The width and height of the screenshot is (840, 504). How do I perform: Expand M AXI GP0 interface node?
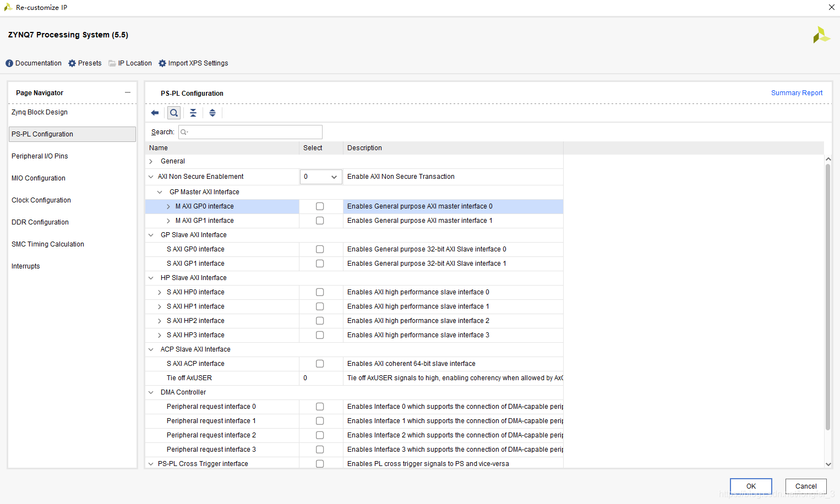point(168,206)
